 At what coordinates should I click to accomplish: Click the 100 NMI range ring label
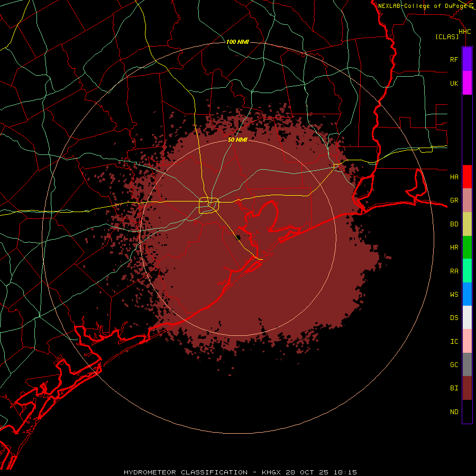237,42
